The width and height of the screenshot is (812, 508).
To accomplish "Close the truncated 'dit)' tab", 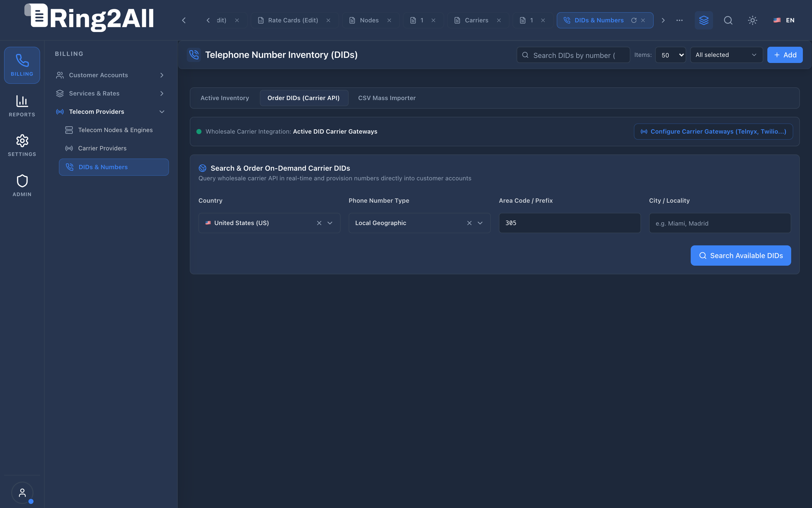I will [x=237, y=21].
